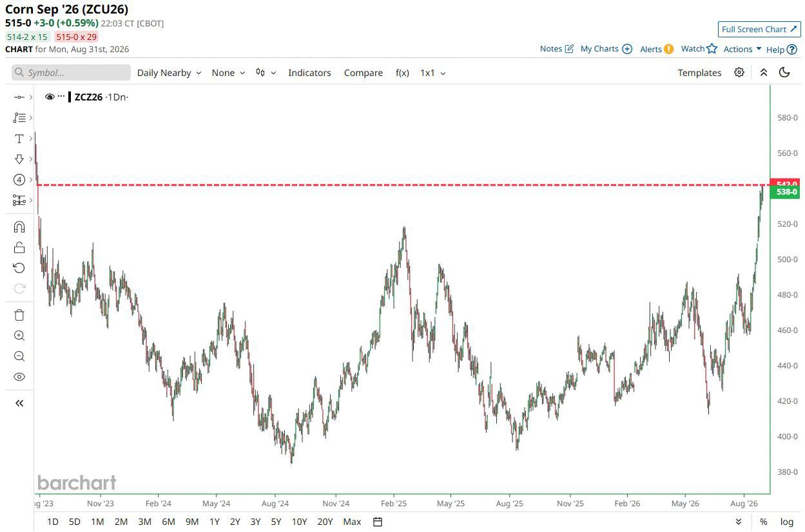
Task: Open the None dropdown
Action: 228,73
